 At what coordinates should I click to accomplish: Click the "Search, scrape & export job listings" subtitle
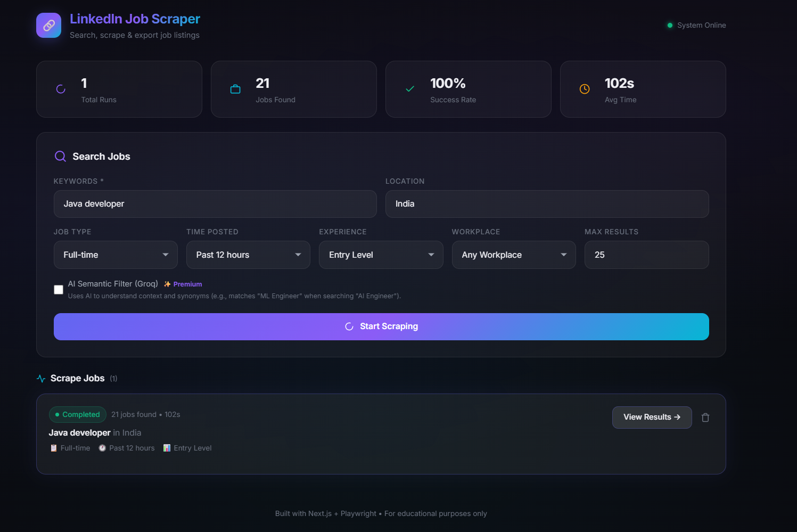(135, 35)
